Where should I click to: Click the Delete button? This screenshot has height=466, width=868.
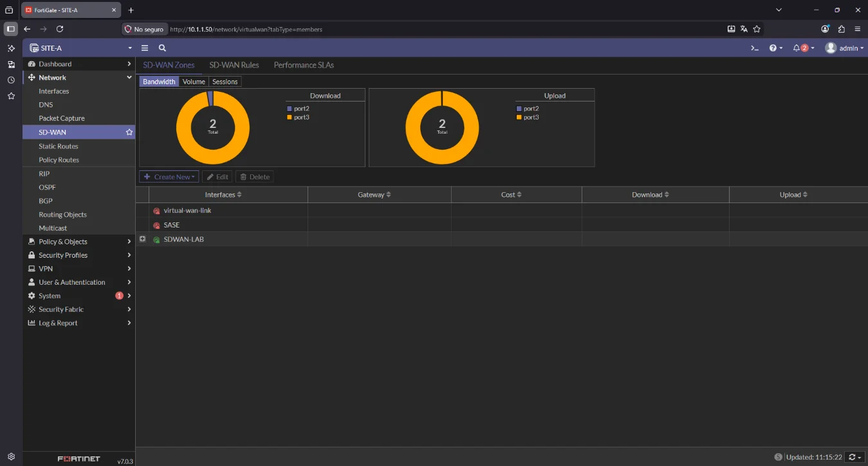click(x=255, y=177)
